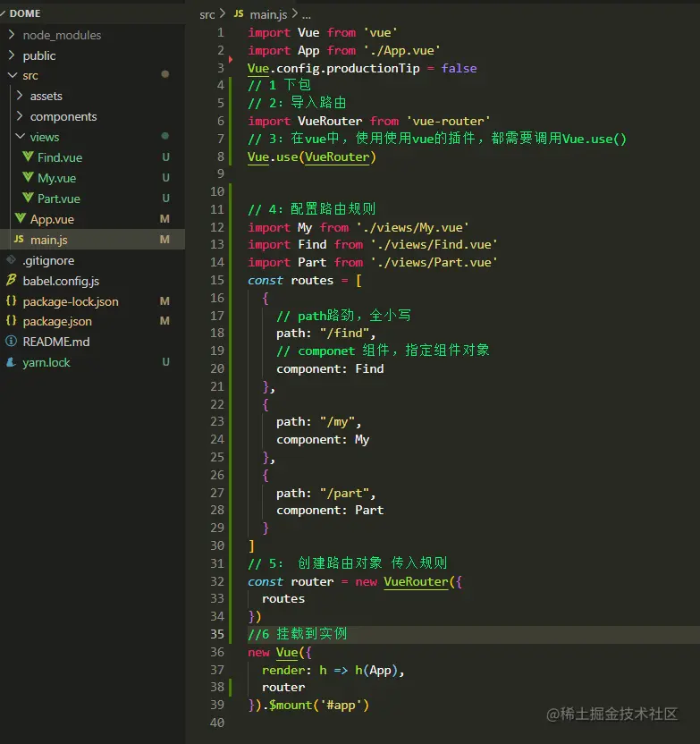Open yarn.lock file
700x744 pixels.
(46, 362)
